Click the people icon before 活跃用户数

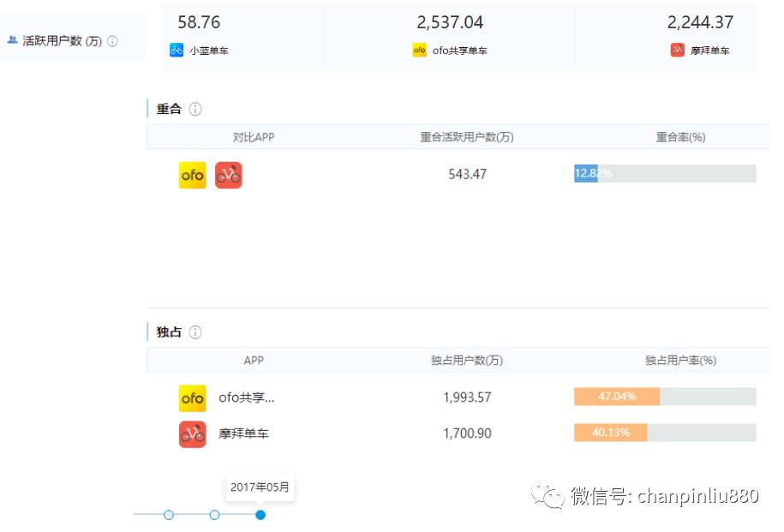[x=13, y=40]
